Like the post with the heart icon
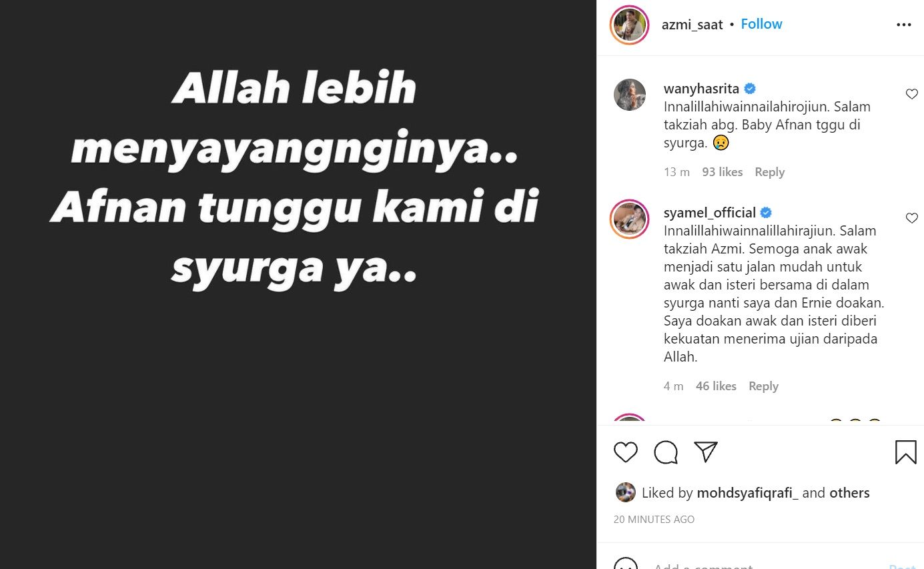 [x=626, y=452]
